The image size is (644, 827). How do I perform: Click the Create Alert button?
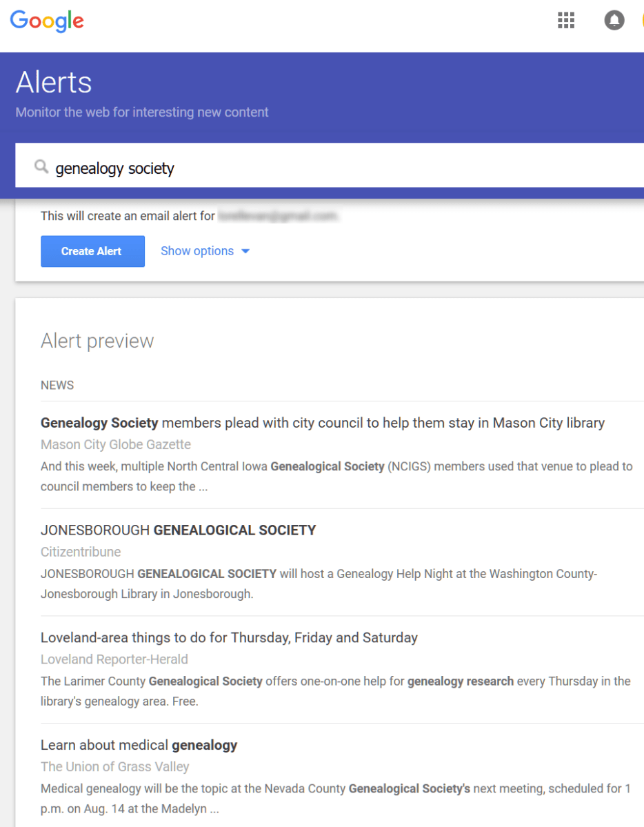pos(92,251)
